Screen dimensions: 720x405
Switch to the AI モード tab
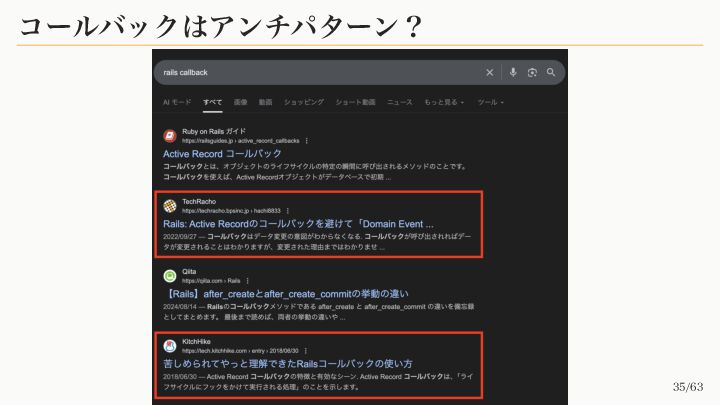(177, 102)
